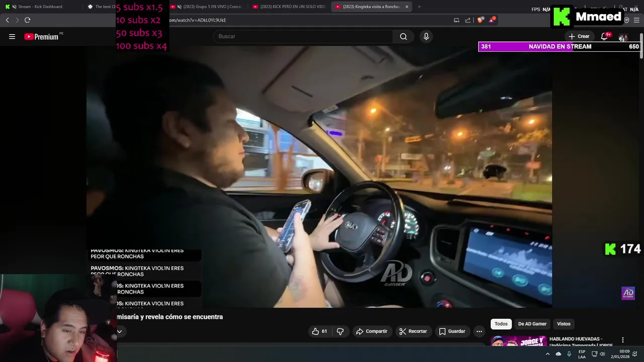Open the Windows notification center

pos(635,354)
